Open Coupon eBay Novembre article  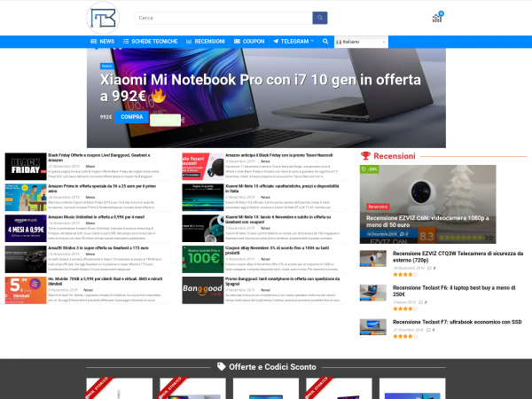coord(277,250)
